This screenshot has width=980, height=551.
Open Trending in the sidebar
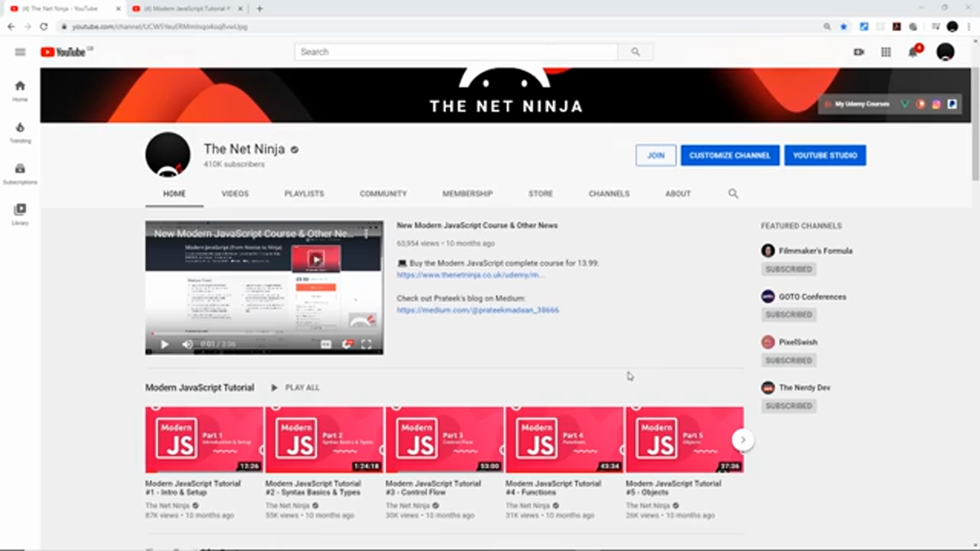coord(20,132)
